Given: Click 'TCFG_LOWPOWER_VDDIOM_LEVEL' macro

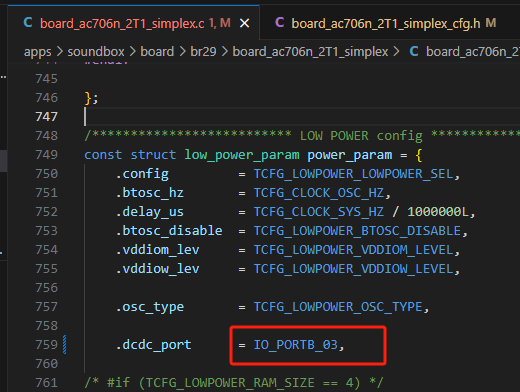Looking at the screenshot, I should tap(353, 250).
